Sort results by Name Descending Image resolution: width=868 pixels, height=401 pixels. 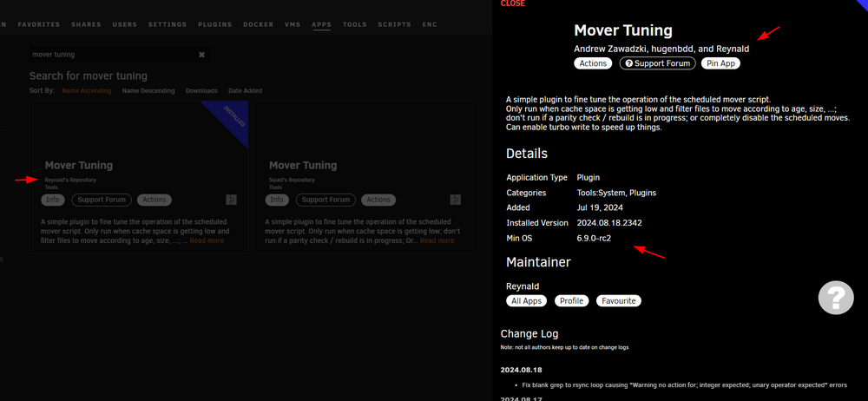click(148, 91)
